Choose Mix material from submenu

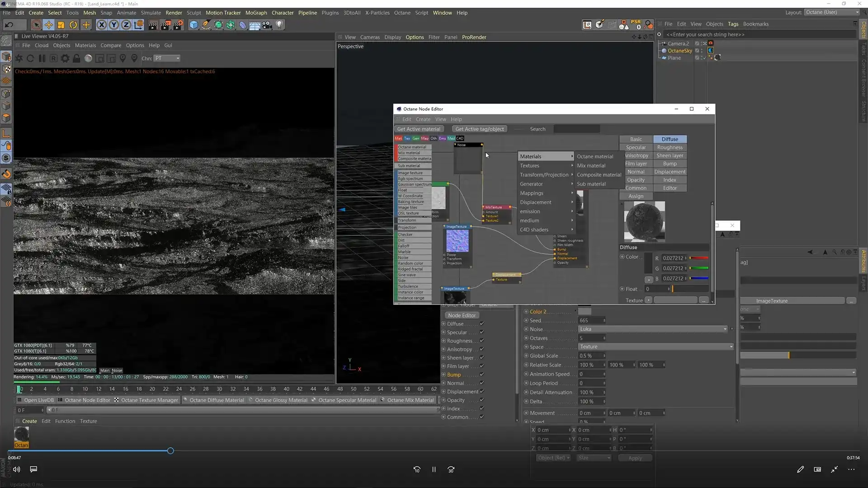point(591,165)
